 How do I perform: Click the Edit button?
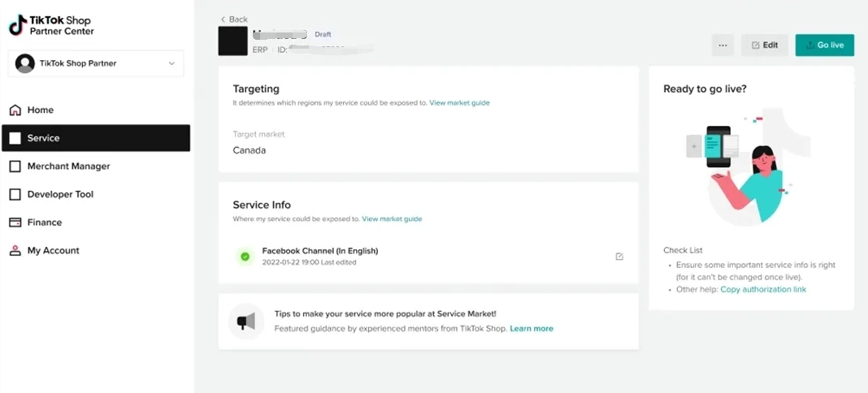(x=765, y=45)
